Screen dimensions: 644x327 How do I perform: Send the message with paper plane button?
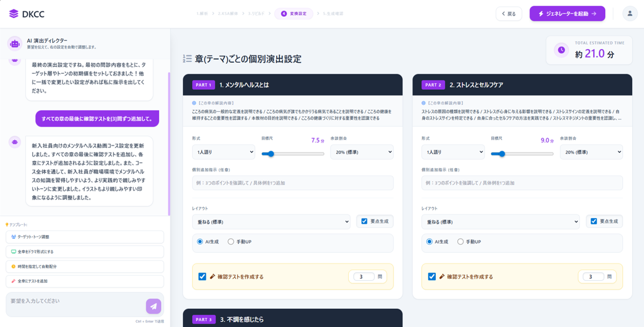(153, 306)
